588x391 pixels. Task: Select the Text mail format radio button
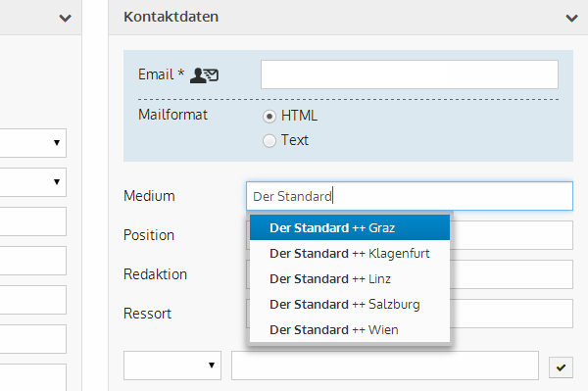(269, 141)
